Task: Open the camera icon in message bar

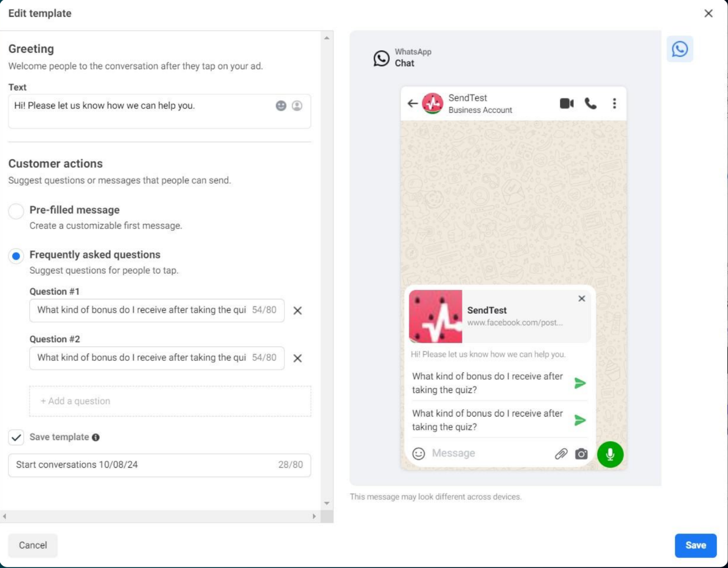Action: (x=582, y=454)
